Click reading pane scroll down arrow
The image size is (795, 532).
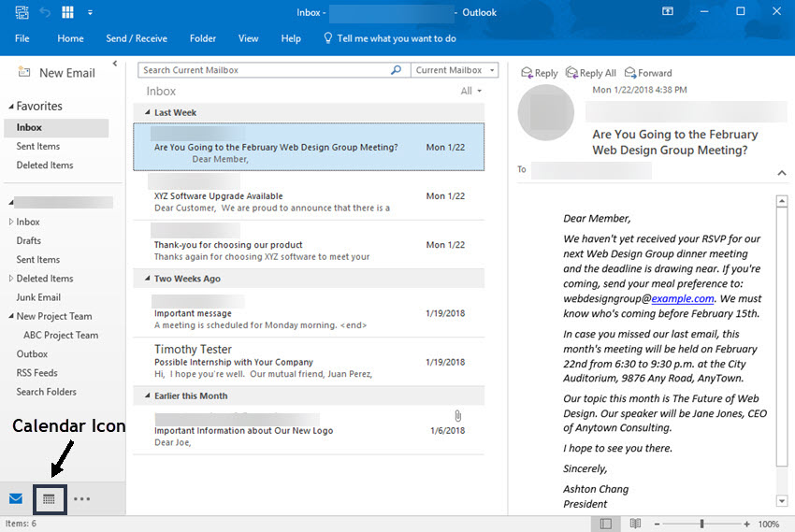point(782,501)
